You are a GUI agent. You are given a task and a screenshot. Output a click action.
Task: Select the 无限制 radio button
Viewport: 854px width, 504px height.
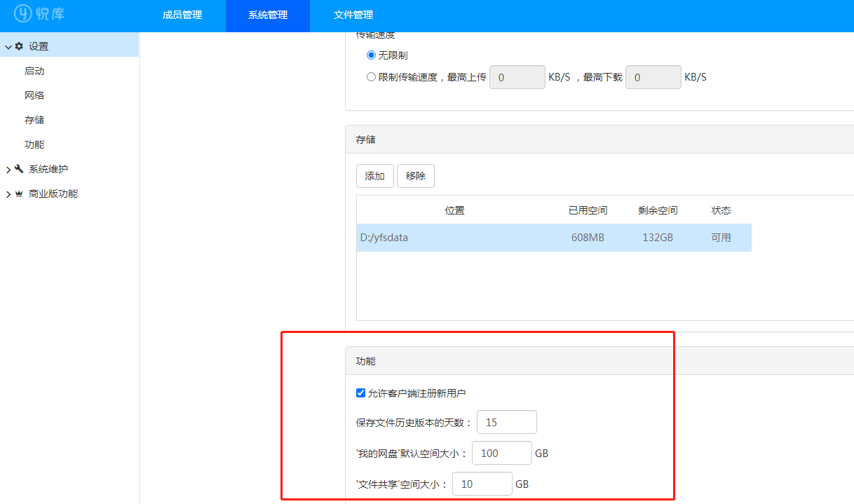click(372, 55)
